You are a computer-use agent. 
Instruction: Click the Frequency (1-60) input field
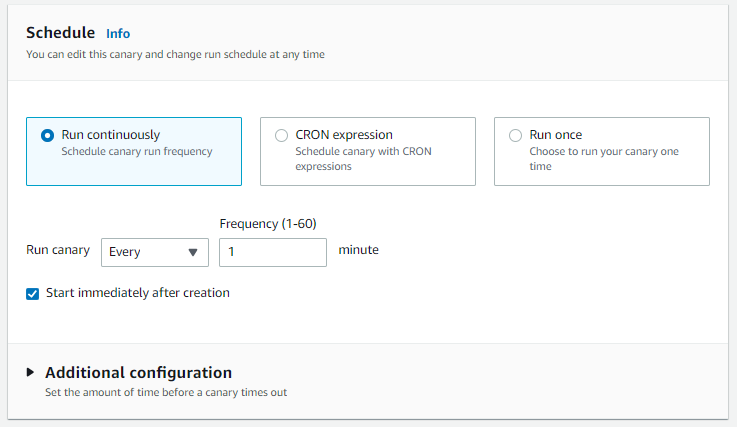pyautogui.click(x=272, y=252)
